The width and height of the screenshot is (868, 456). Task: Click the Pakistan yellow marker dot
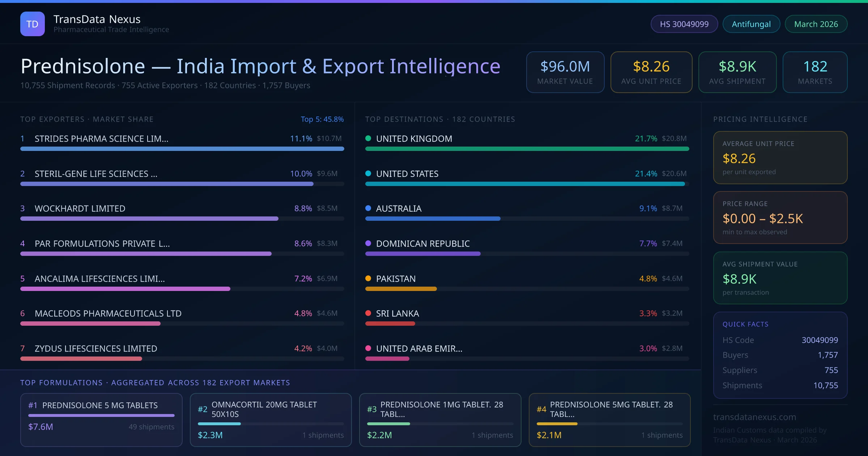pos(368,278)
